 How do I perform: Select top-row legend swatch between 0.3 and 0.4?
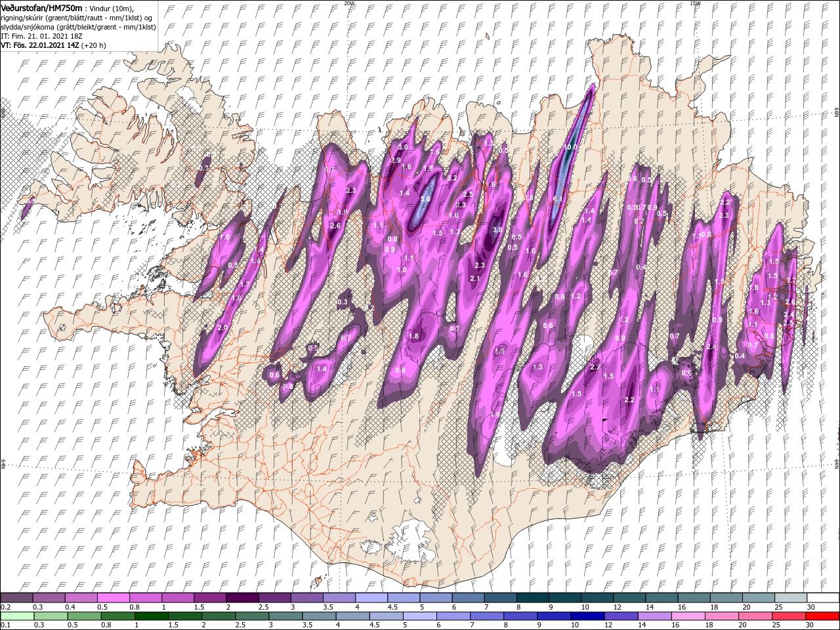pyautogui.click(x=49, y=597)
